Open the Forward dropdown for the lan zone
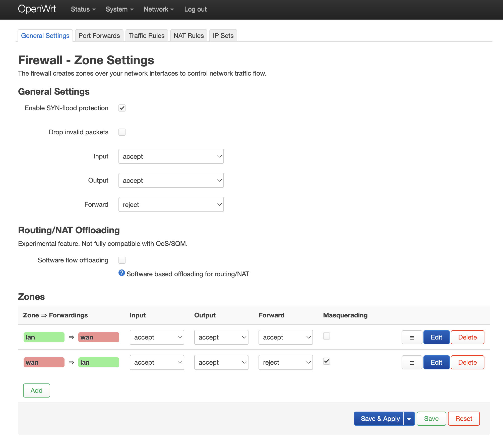The height and width of the screenshot is (448, 503). (285, 337)
